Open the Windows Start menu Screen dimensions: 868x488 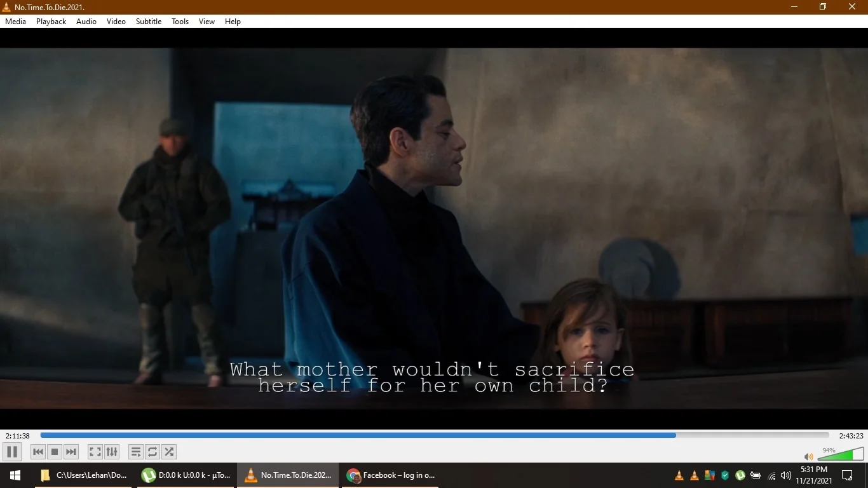pos(15,475)
